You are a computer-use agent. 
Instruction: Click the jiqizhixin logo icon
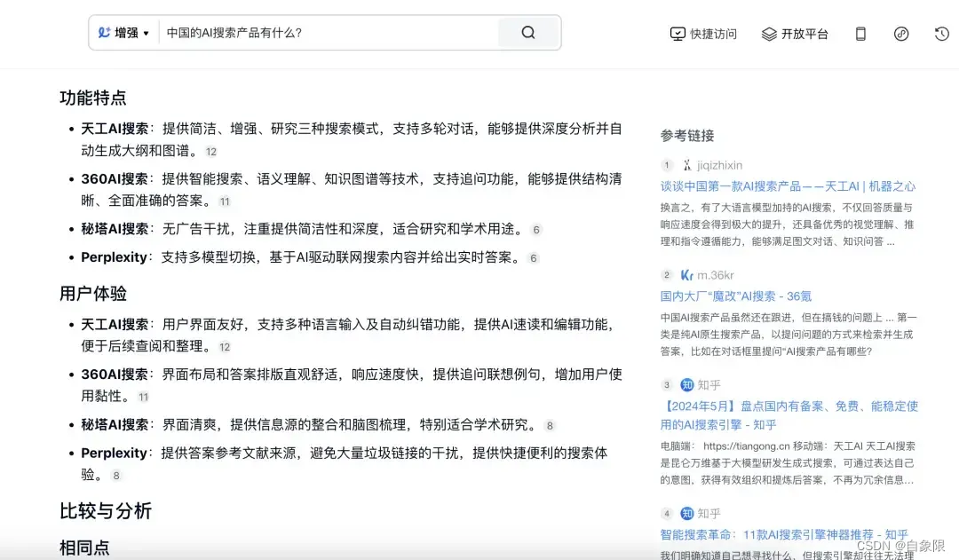(x=686, y=165)
